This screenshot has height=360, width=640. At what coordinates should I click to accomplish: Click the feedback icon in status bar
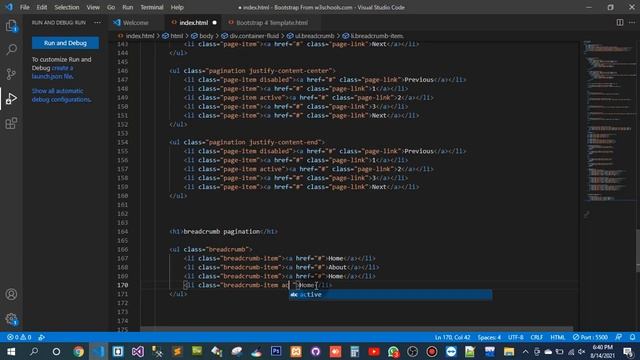tap(619, 337)
